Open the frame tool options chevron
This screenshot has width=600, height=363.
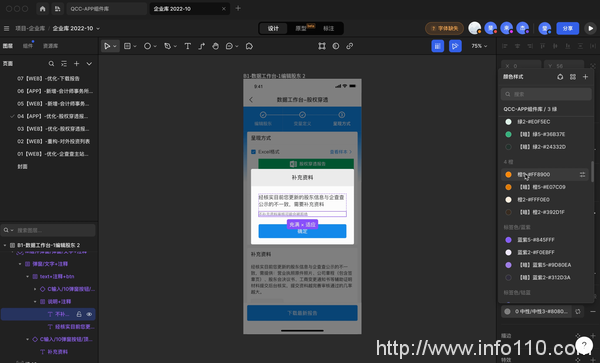click(x=135, y=46)
